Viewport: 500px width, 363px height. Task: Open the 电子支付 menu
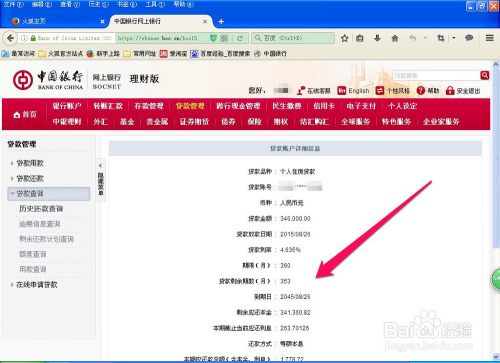pos(361,106)
